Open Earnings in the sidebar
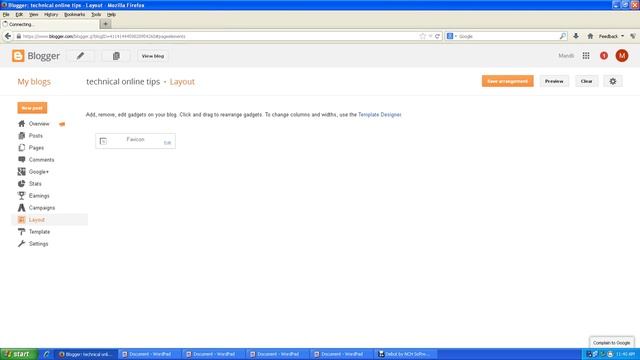Screen dimensions: 640x360 pos(39,196)
